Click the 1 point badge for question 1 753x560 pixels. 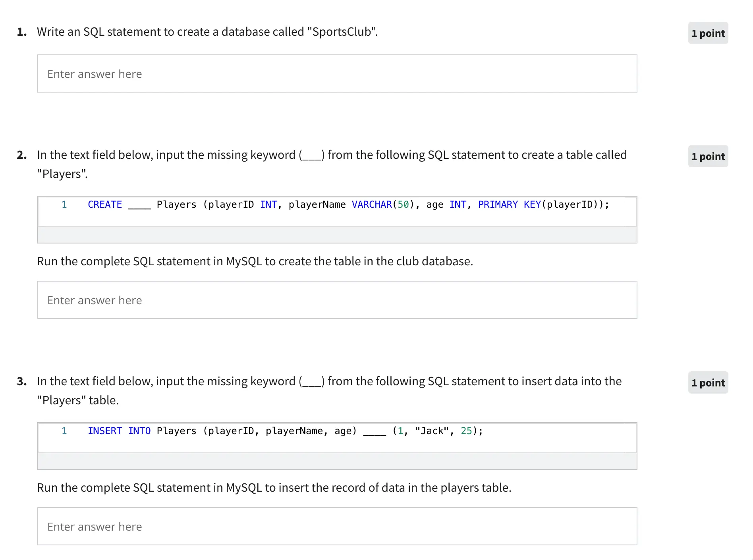708,33
